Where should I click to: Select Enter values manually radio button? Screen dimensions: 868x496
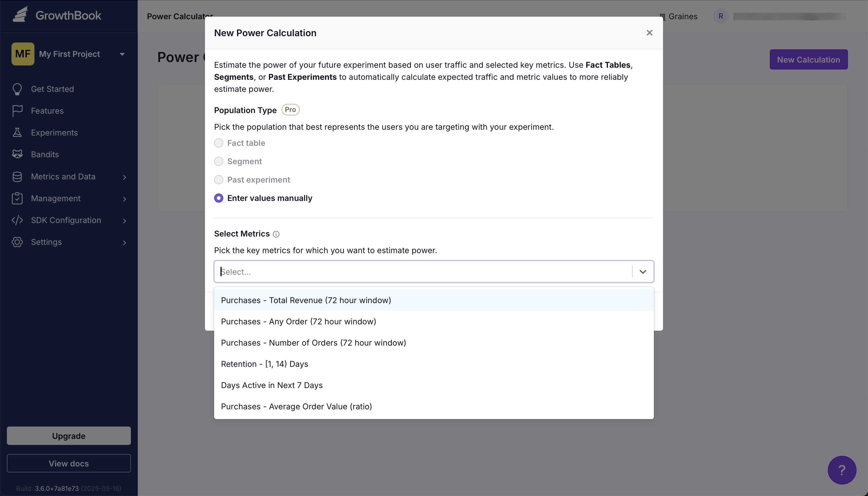click(219, 198)
